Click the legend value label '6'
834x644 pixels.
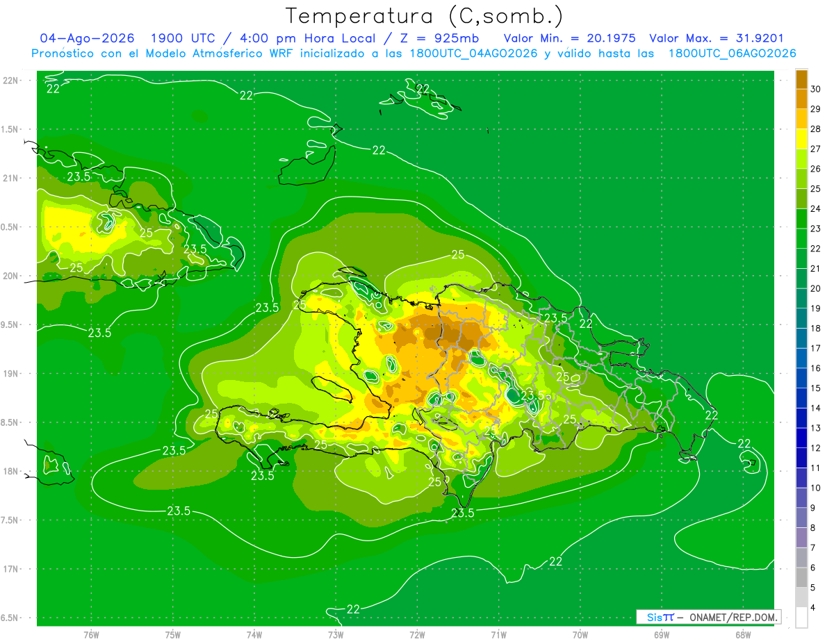click(x=815, y=568)
